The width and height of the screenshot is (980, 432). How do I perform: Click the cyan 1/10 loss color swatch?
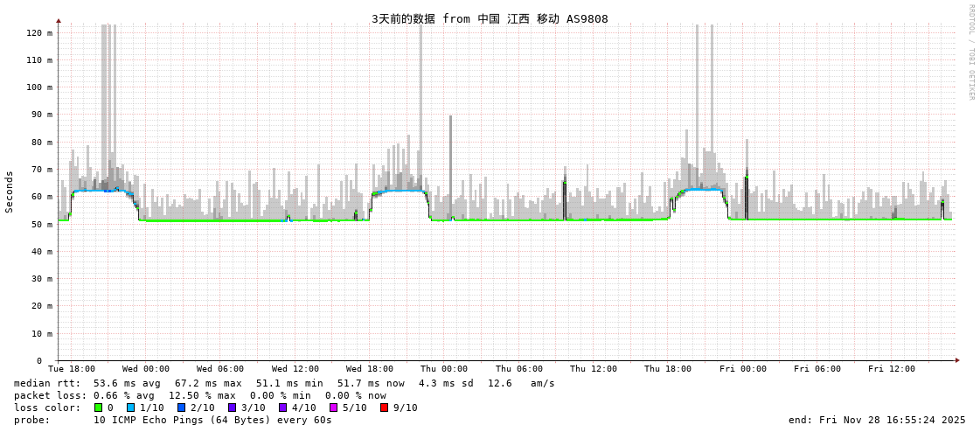tap(131, 408)
